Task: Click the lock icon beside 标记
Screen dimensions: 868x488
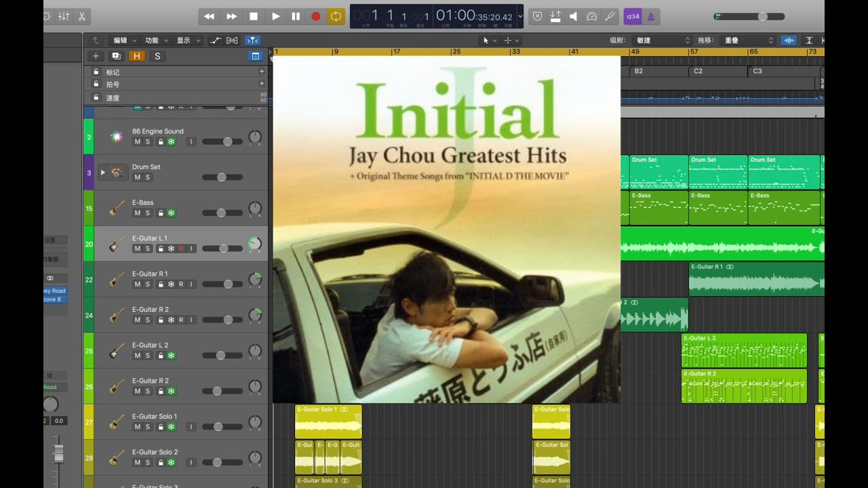Action: (96, 72)
